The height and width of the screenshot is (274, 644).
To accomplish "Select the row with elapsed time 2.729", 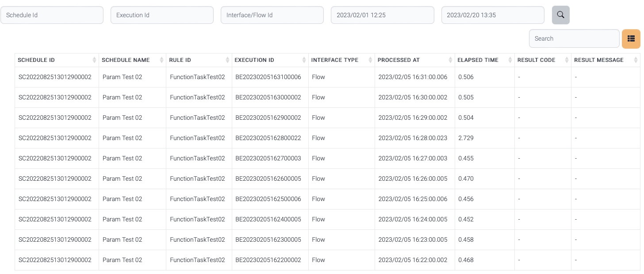I will pos(466,138).
